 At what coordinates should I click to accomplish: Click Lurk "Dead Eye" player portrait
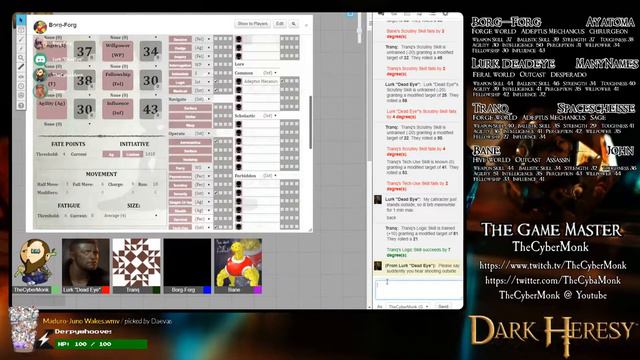pyautogui.click(x=86, y=262)
